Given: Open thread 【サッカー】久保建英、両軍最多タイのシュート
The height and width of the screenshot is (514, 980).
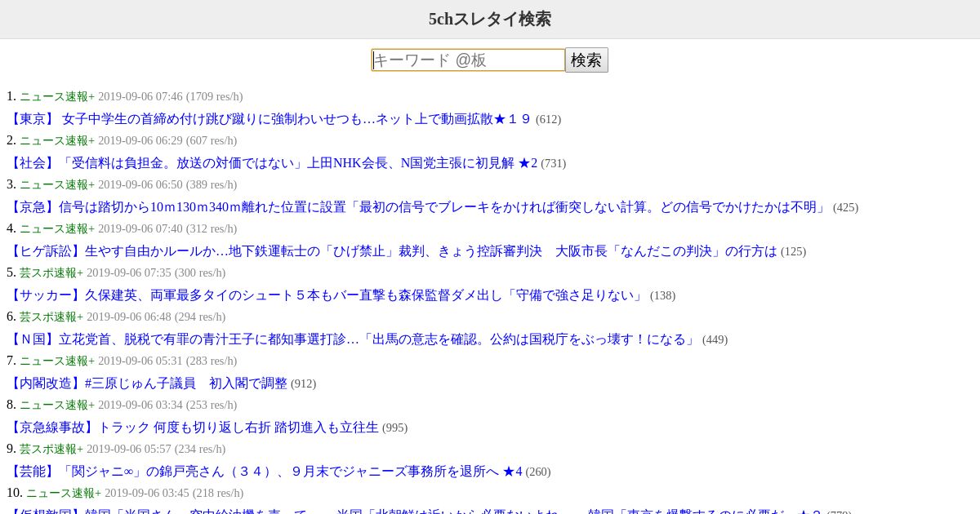Looking at the screenshot, I should [x=327, y=295].
